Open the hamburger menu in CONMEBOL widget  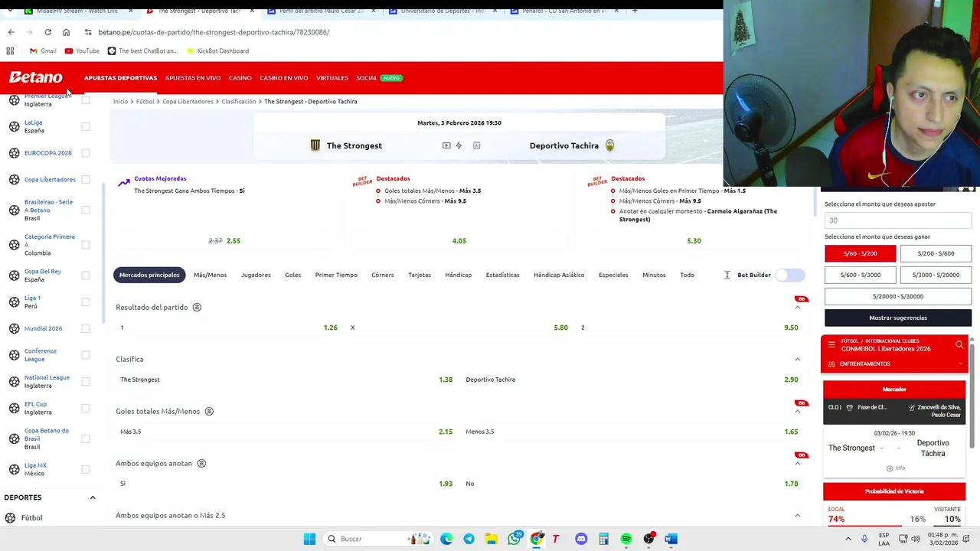coord(831,345)
